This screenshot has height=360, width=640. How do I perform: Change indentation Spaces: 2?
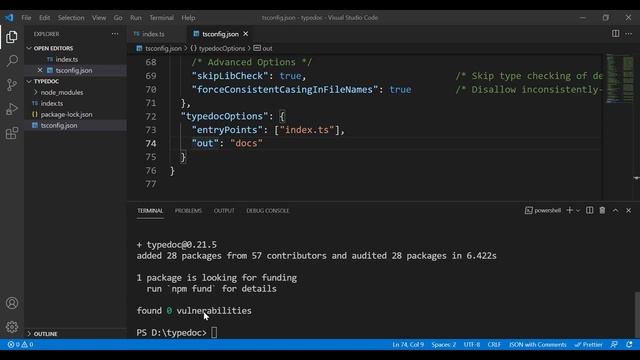pos(444,345)
